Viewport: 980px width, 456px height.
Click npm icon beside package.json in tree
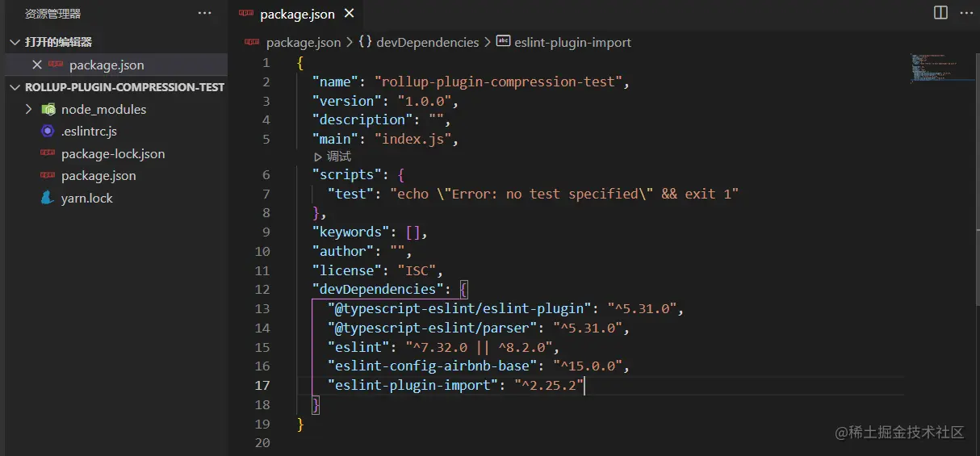[48, 175]
